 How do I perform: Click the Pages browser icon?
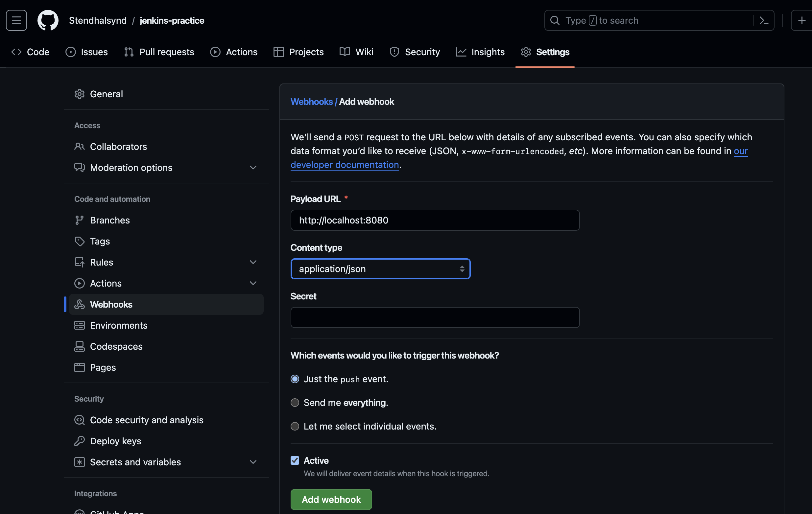click(x=79, y=367)
